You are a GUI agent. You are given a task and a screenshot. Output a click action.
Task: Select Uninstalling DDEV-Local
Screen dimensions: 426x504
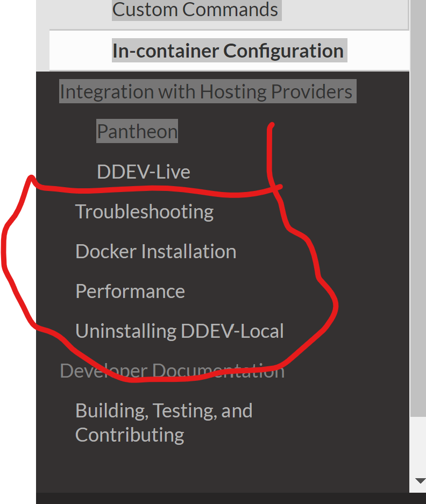180,330
